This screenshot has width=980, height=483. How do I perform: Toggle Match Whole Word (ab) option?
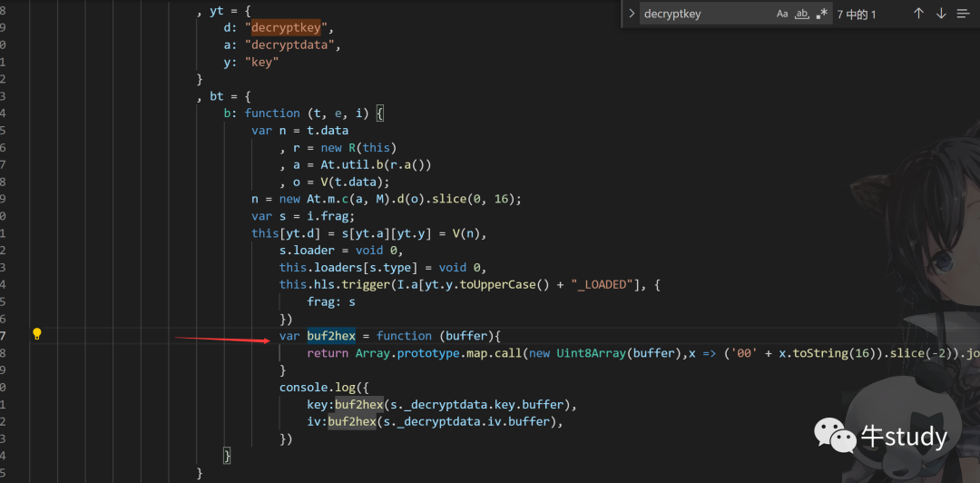click(x=802, y=14)
